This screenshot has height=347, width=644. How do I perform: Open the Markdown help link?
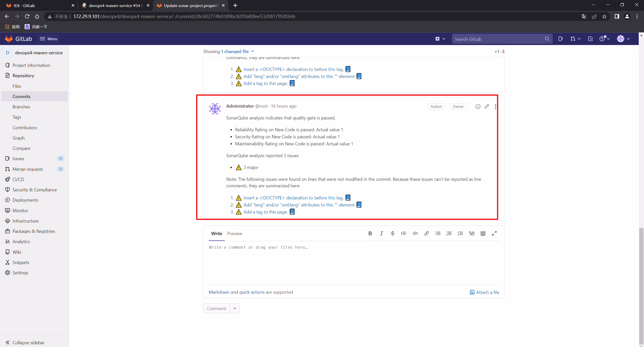click(219, 292)
